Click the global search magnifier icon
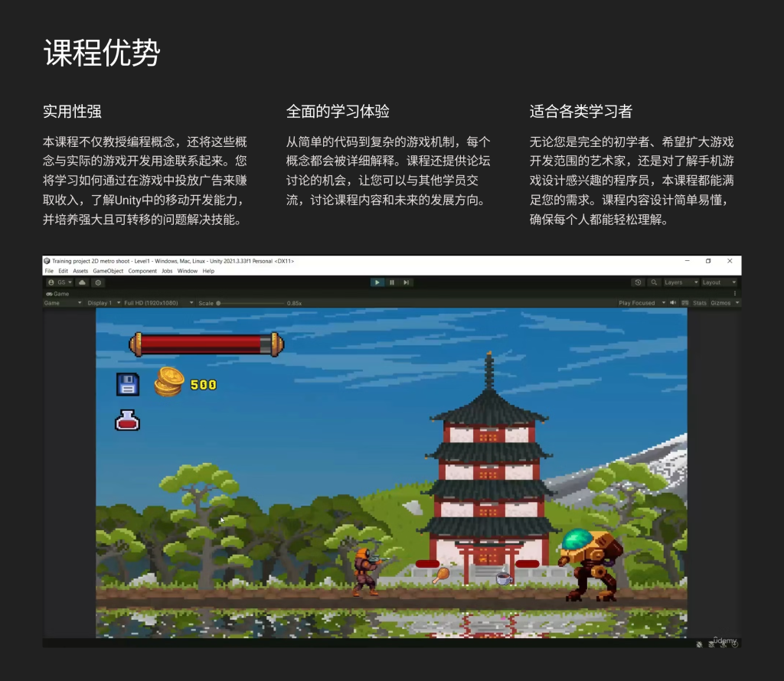This screenshot has height=681, width=784. pyautogui.click(x=654, y=282)
